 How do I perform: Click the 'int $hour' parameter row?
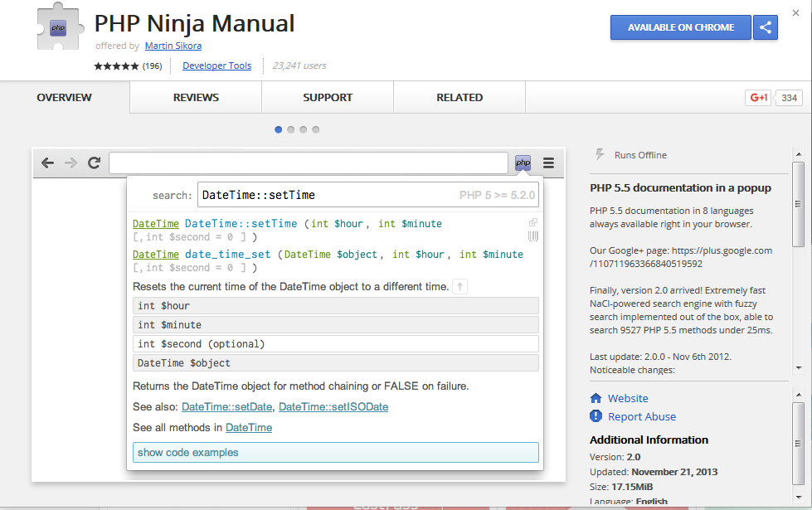(x=336, y=305)
